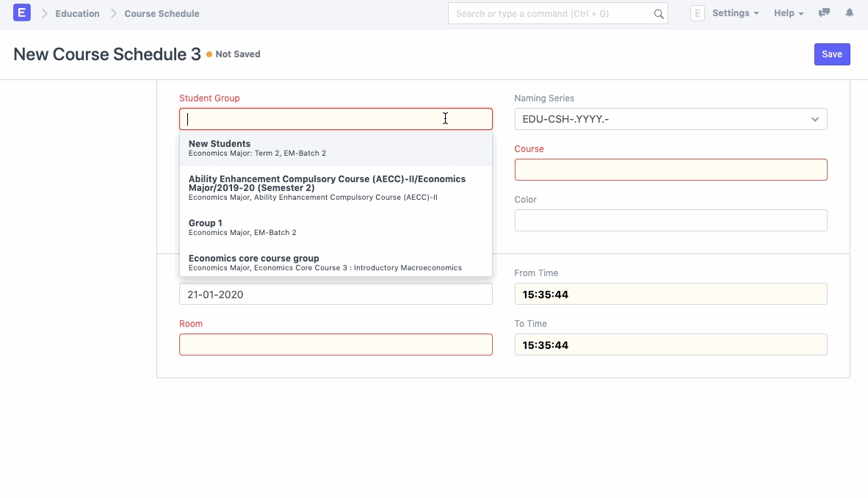Click the schedule date field 21-01-2020
This screenshot has width=868, height=498.
(336, 294)
